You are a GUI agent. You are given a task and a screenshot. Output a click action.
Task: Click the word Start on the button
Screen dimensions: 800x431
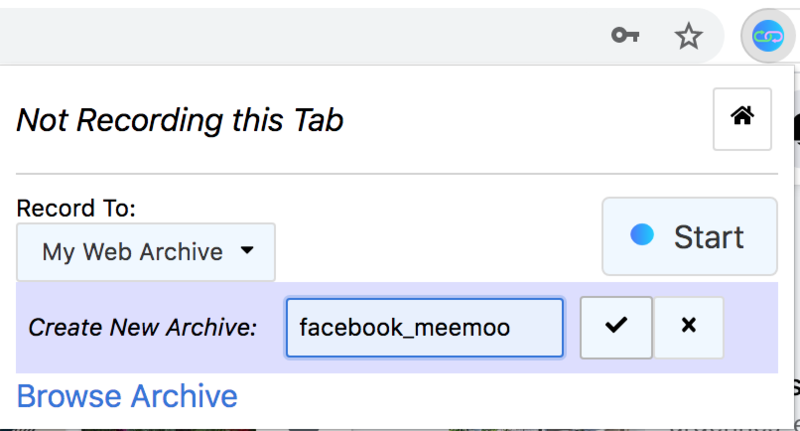click(x=708, y=237)
